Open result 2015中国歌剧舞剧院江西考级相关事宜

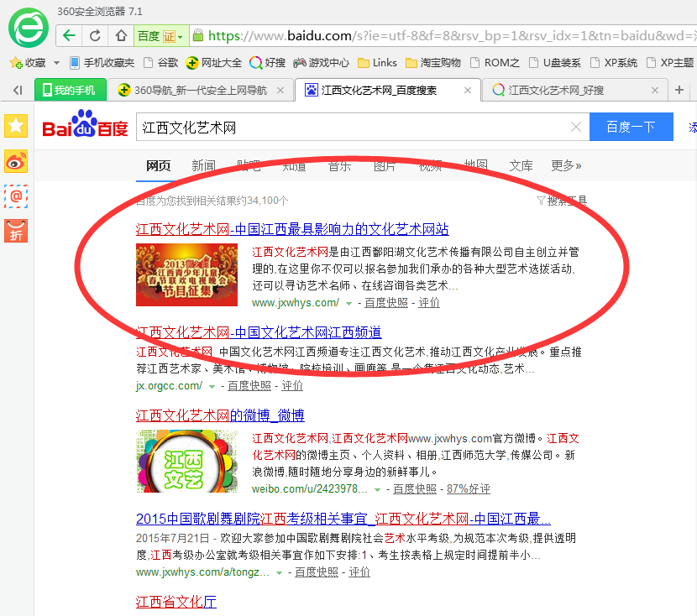(343, 519)
